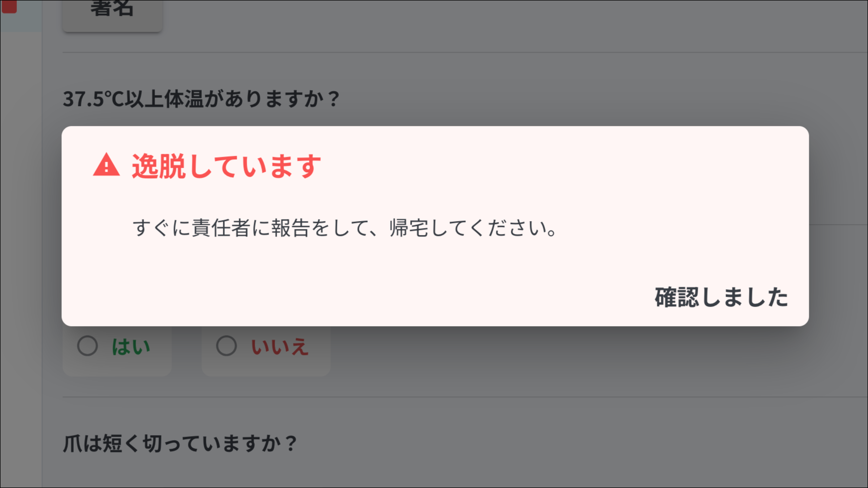Click the 逸脱しています alert title

click(x=226, y=166)
